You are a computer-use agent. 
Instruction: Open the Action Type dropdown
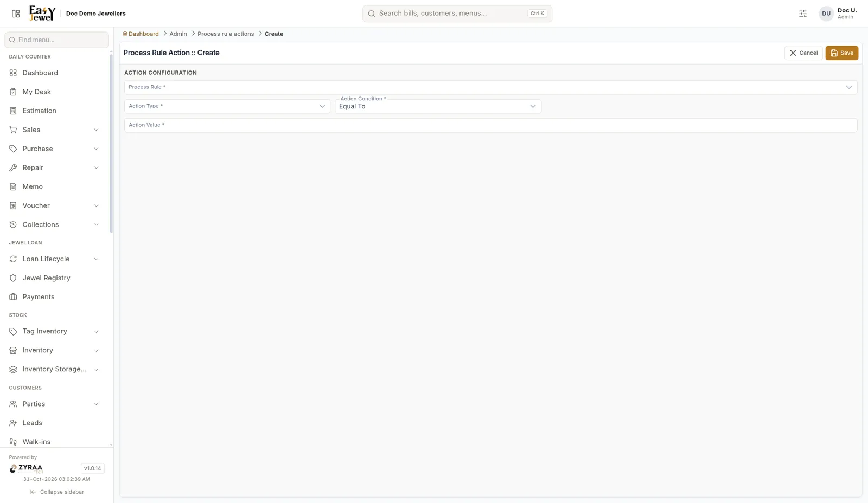pos(227,106)
